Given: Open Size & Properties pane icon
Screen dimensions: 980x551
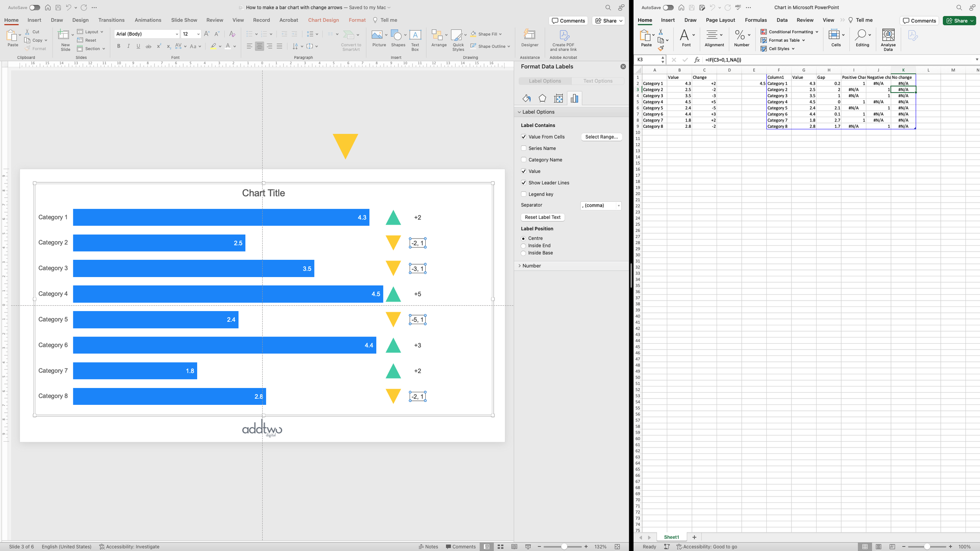Looking at the screenshot, I should point(559,98).
